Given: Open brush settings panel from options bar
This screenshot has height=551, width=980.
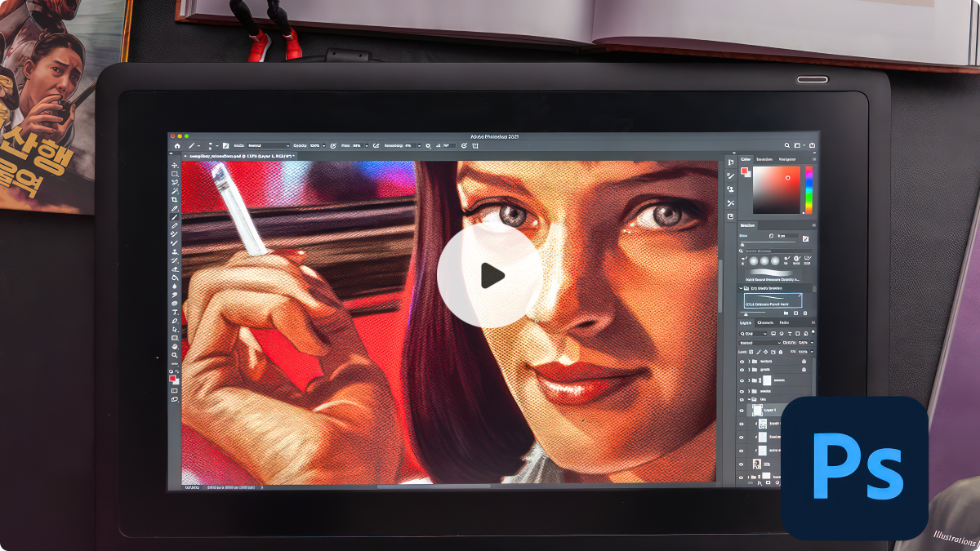Looking at the screenshot, I should 225,145.
